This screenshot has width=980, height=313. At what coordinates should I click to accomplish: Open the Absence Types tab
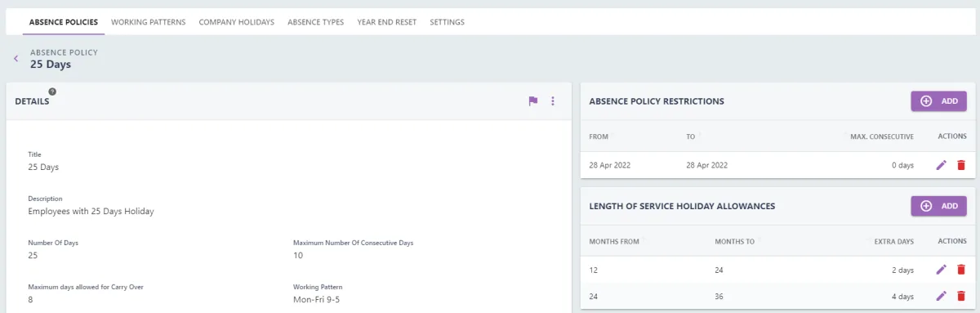[x=316, y=22]
